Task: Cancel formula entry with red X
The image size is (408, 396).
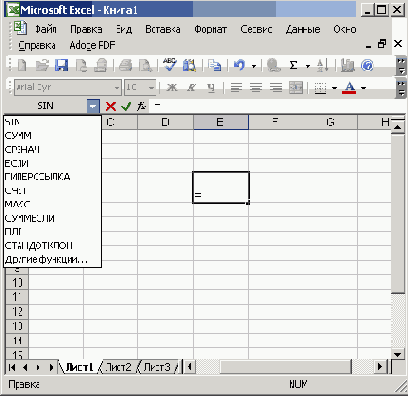Action: 111,106
